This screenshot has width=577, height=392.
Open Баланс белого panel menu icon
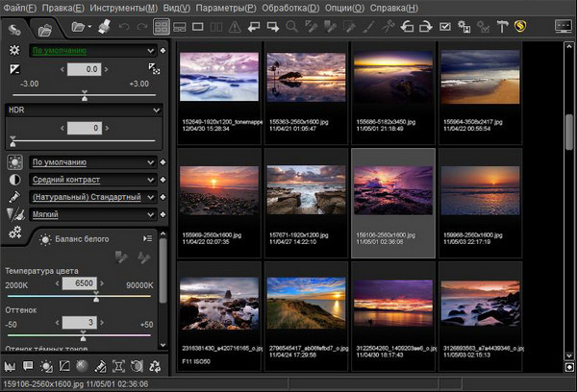click(147, 238)
